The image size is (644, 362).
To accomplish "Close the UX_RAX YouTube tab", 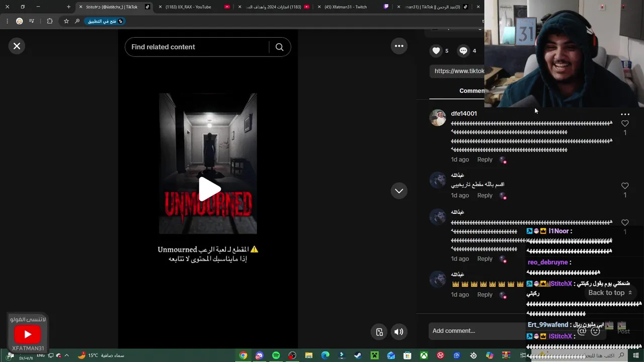I will [160, 7].
